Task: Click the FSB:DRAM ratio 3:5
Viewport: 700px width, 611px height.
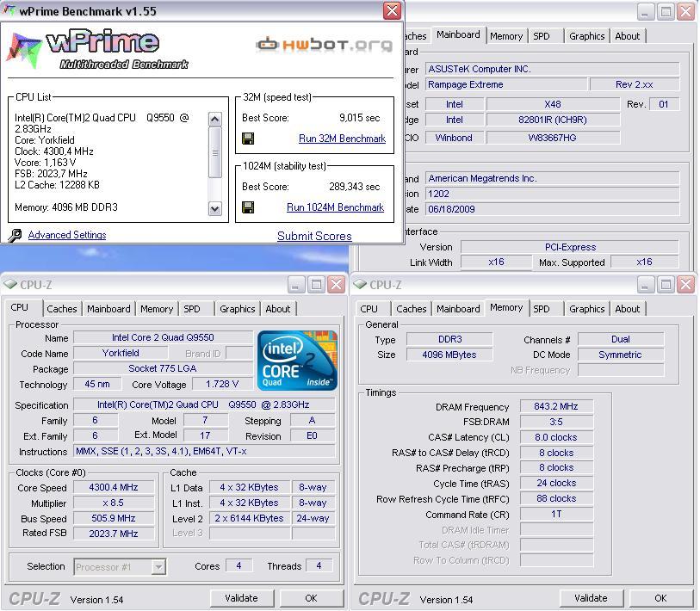Action: [556, 422]
